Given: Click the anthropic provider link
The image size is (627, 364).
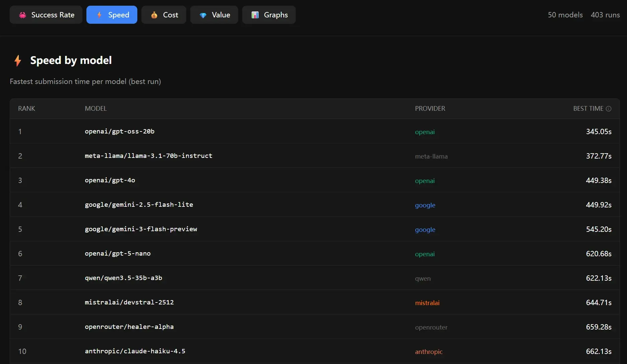Looking at the screenshot, I should (429, 352).
